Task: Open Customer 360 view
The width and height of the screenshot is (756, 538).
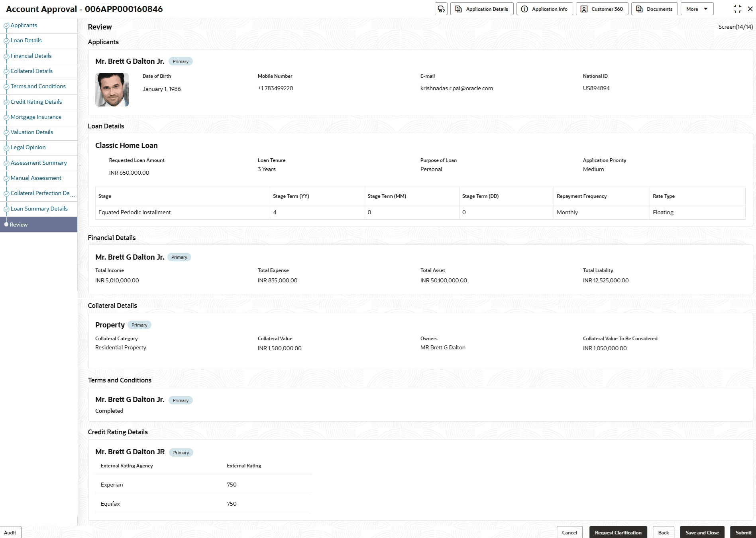Action: click(602, 9)
